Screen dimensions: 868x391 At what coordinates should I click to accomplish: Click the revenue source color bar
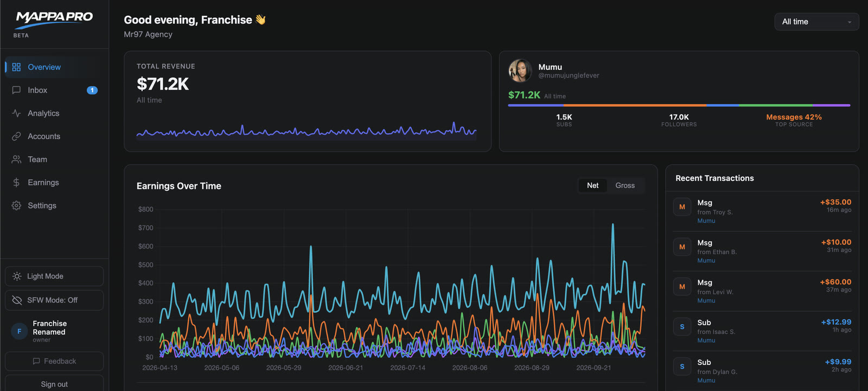[x=679, y=105]
